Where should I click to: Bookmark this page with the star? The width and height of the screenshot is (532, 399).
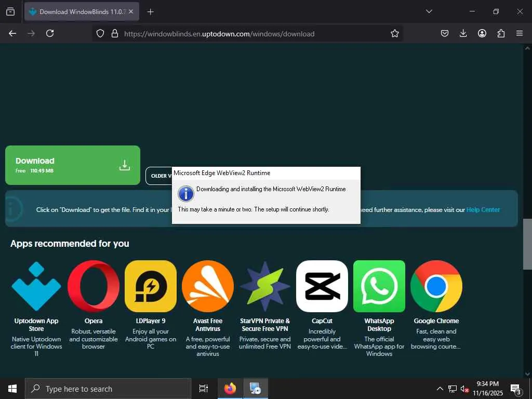tap(395, 34)
